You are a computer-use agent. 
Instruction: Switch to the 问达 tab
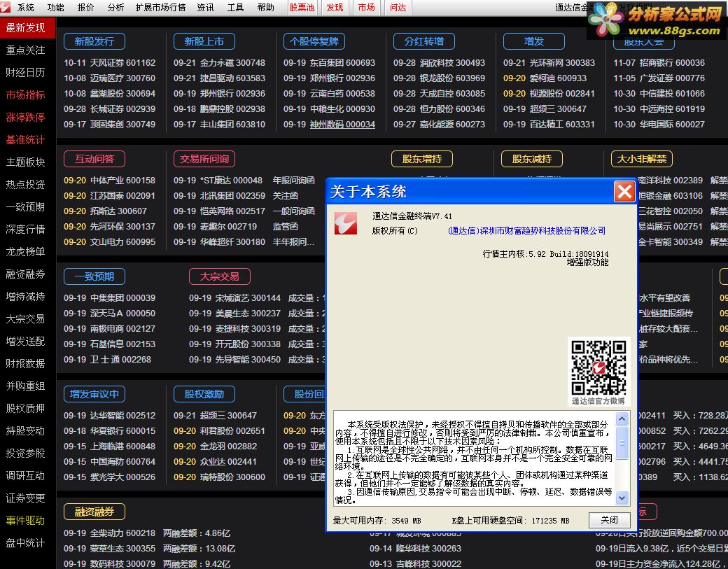tap(398, 8)
